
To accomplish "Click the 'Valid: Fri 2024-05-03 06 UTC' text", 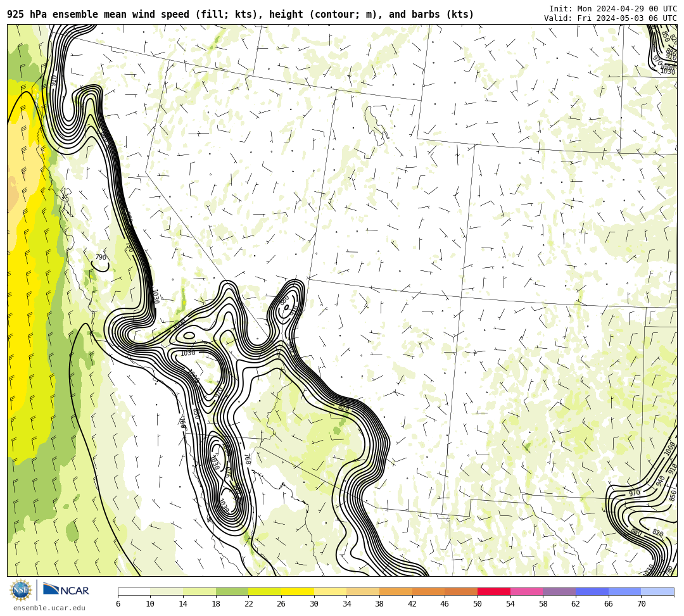I will coord(611,18).
